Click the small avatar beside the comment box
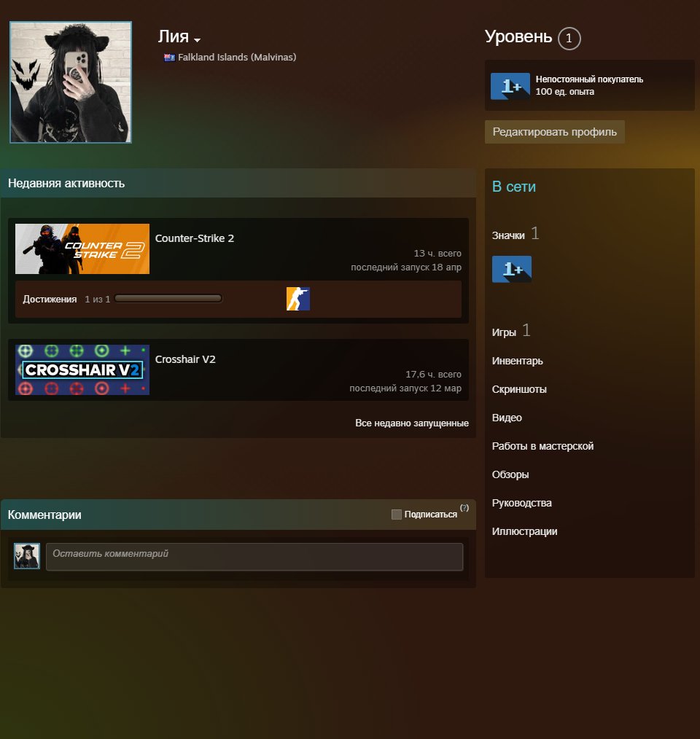Image resolution: width=700 pixels, height=739 pixels. coord(27,556)
